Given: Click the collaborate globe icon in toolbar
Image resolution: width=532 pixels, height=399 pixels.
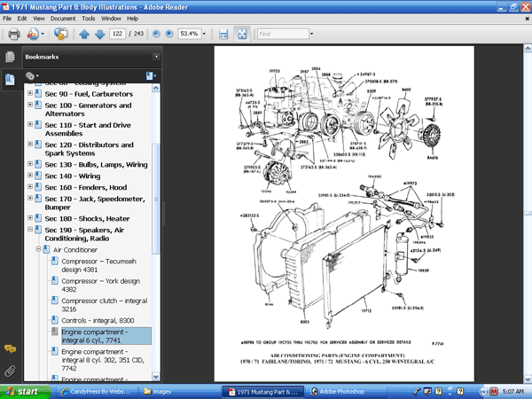Looking at the screenshot, I should pyautogui.click(x=60, y=34).
